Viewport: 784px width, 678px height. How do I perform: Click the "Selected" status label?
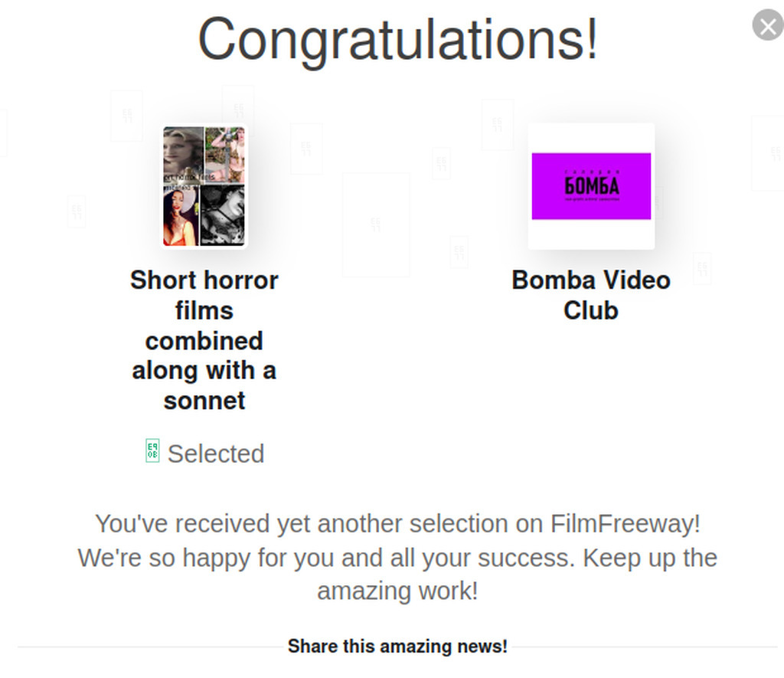tap(216, 454)
